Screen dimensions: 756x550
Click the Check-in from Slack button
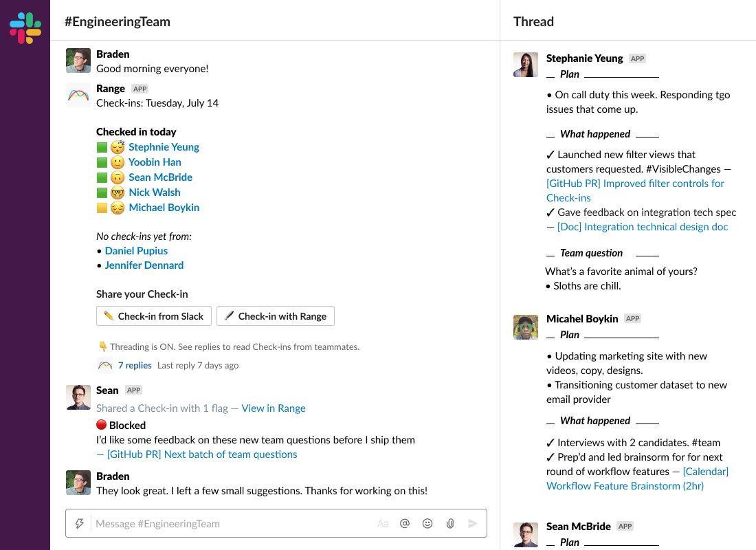[x=154, y=316]
